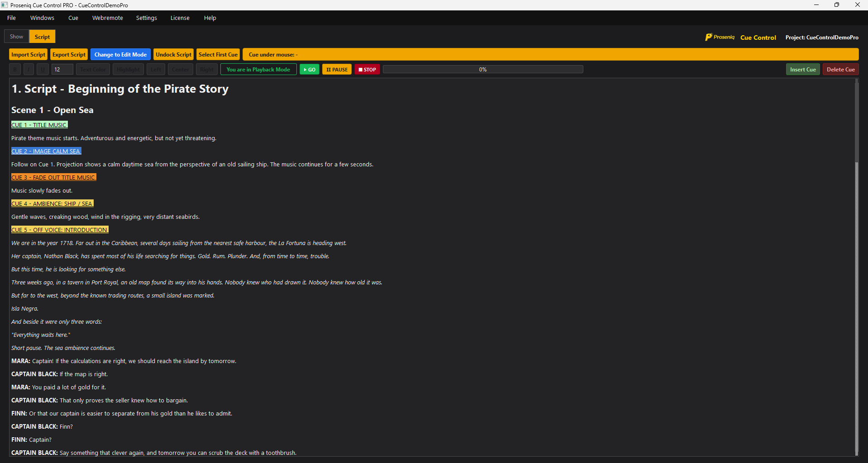Click the 'You are in Playback Mode' indicator
868x463 pixels.
[x=258, y=69]
